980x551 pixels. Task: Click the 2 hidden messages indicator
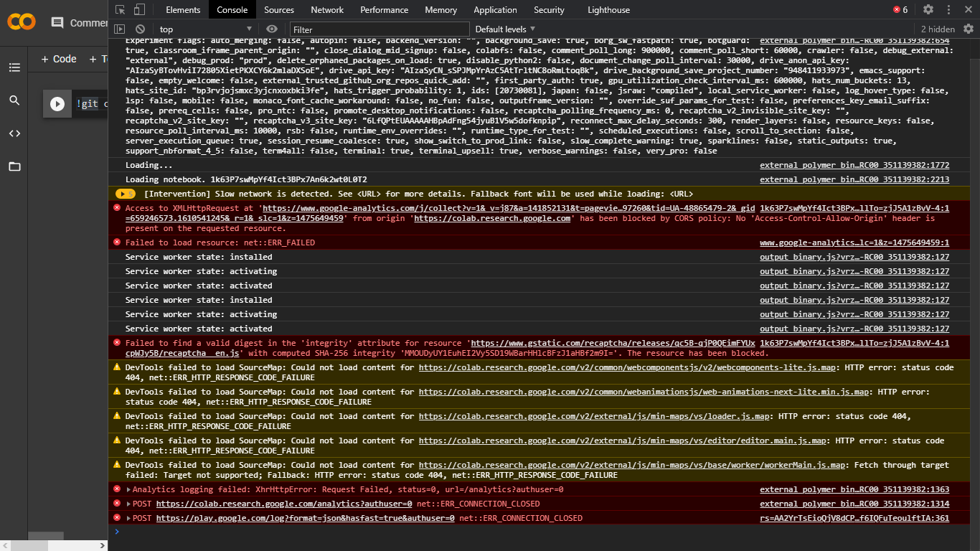point(938,29)
